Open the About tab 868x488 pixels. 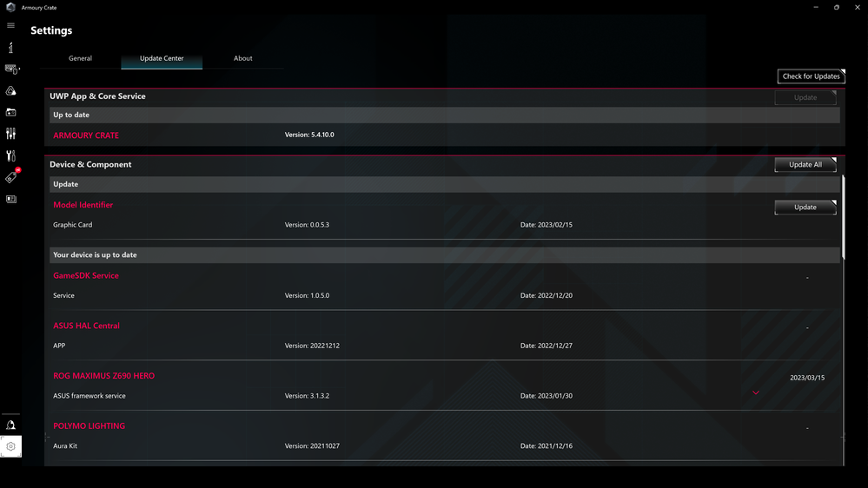(x=243, y=58)
